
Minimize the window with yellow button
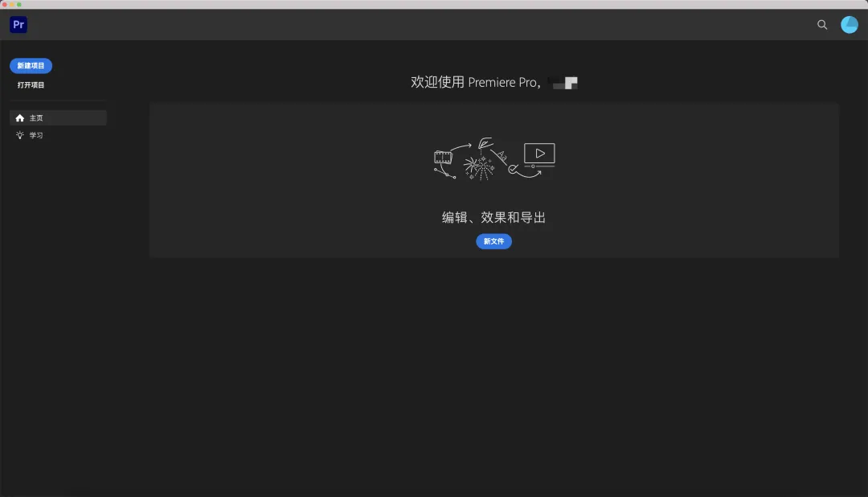[11, 5]
